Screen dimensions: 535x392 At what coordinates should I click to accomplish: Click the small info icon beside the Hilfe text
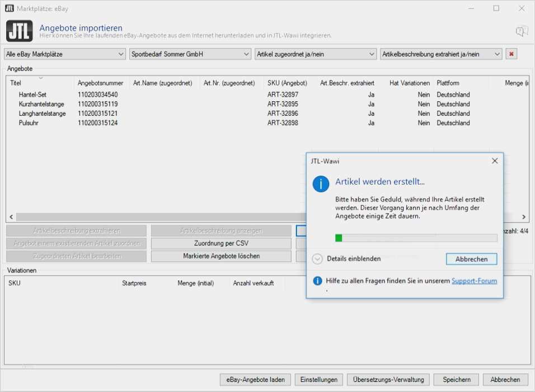point(317,281)
